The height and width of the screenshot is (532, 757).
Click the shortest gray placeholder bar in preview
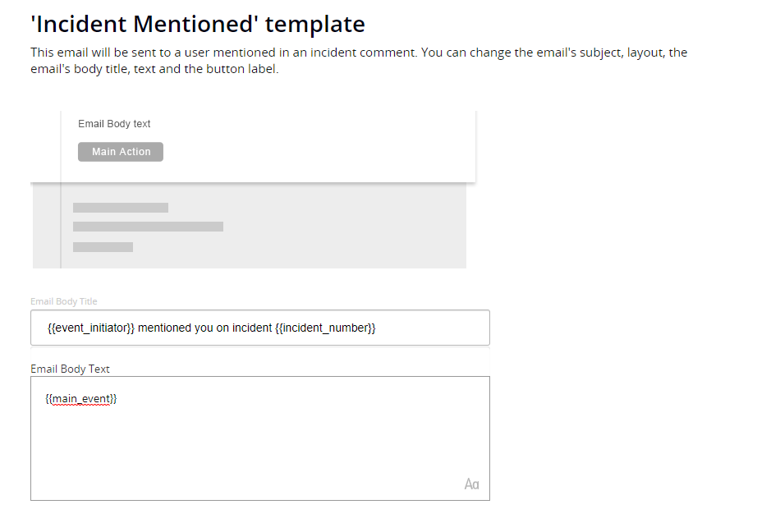(103, 247)
